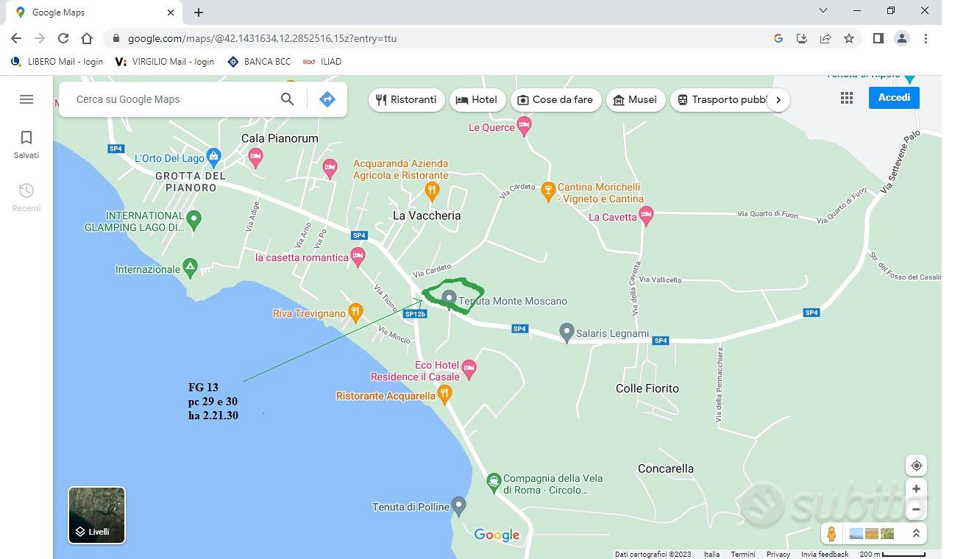
Task: Click the Street View pegman
Action: click(x=831, y=534)
